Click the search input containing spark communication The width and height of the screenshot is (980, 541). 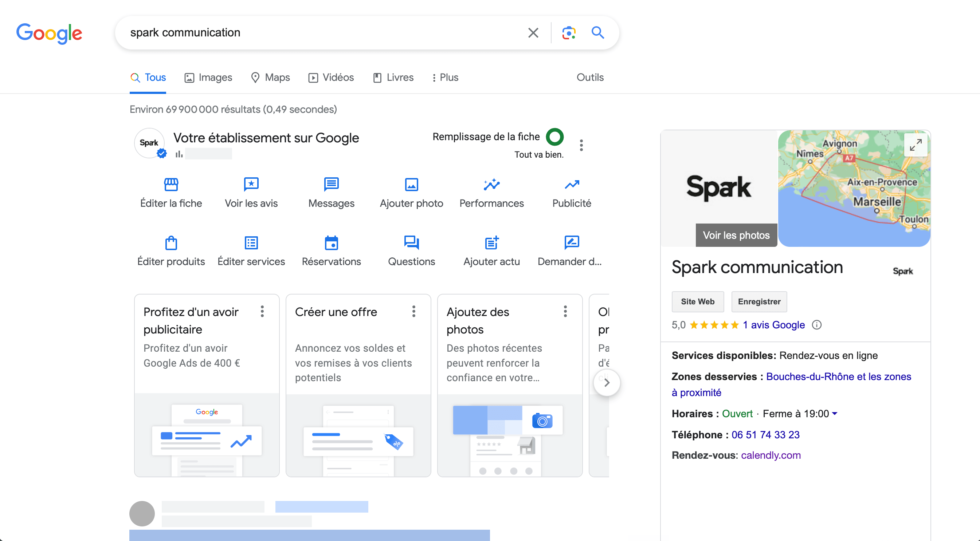324,33
